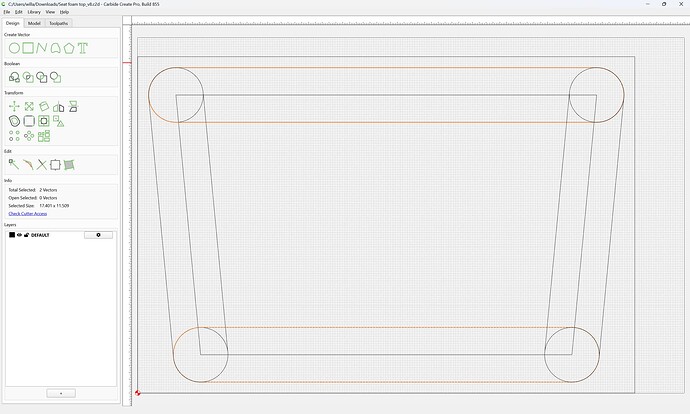
Task: Apply Boolean Union to selected vectors
Action: point(14,77)
